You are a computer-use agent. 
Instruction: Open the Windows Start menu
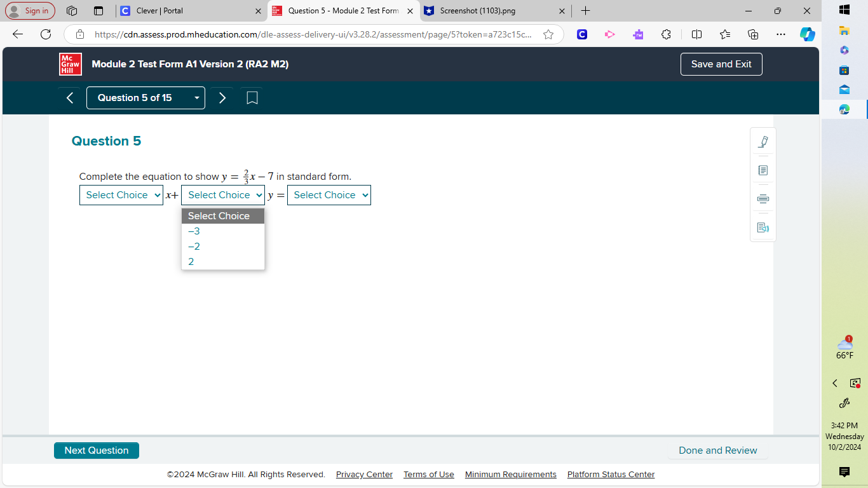(x=844, y=10)
